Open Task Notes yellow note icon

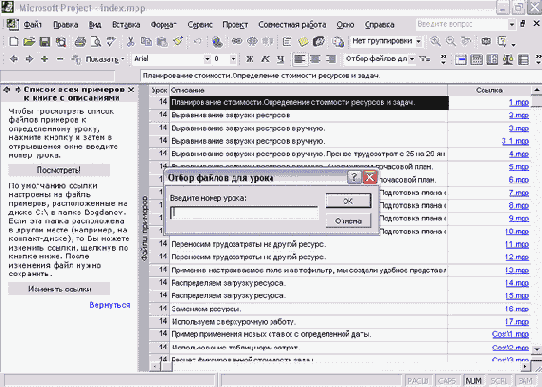pyautogui.click(x=303, y=42)
